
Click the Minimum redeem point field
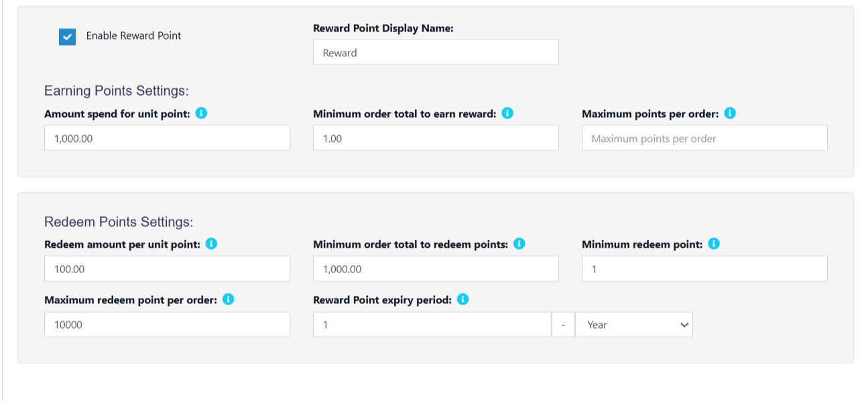(704, 268)
